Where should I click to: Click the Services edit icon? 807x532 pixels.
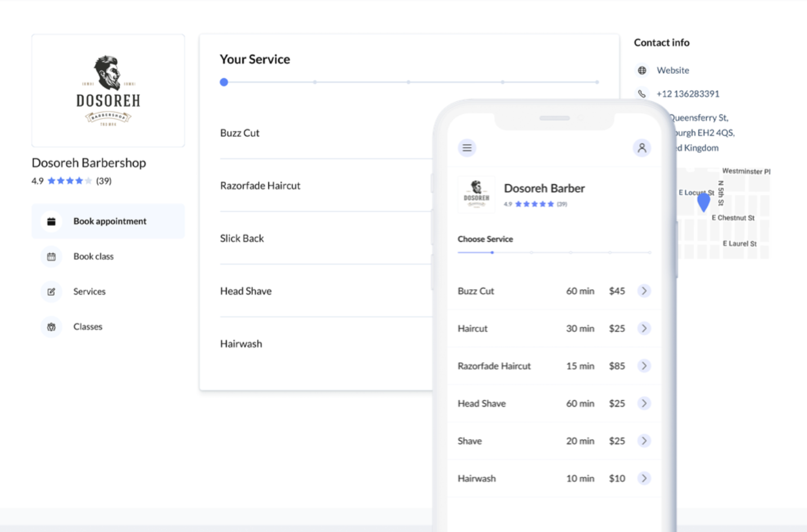(x=51, y=292)
